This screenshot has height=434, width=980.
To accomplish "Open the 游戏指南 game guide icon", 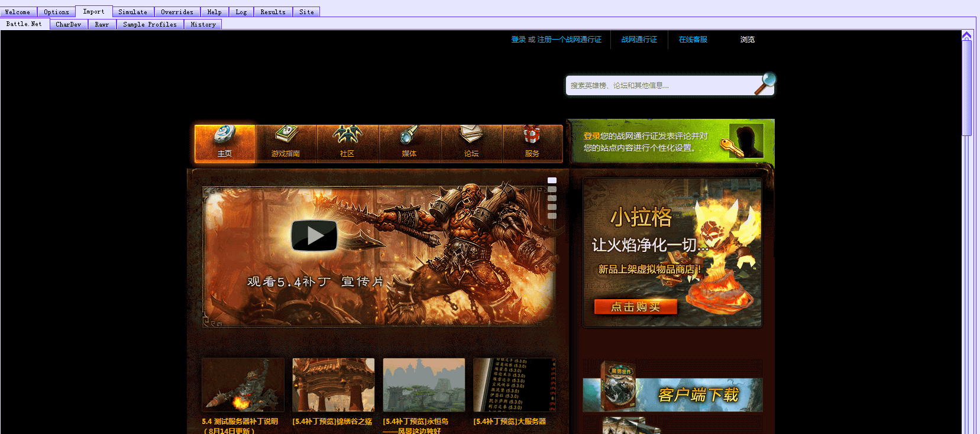I will click(286, 143).
